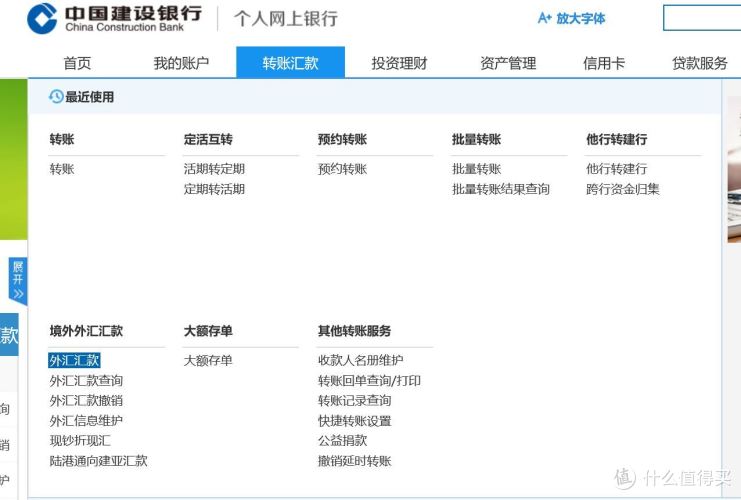The image size is (741, 500).
Task: Click the enlarge font A+ icon
Action: pyautogui.click(x=544, y=18)
